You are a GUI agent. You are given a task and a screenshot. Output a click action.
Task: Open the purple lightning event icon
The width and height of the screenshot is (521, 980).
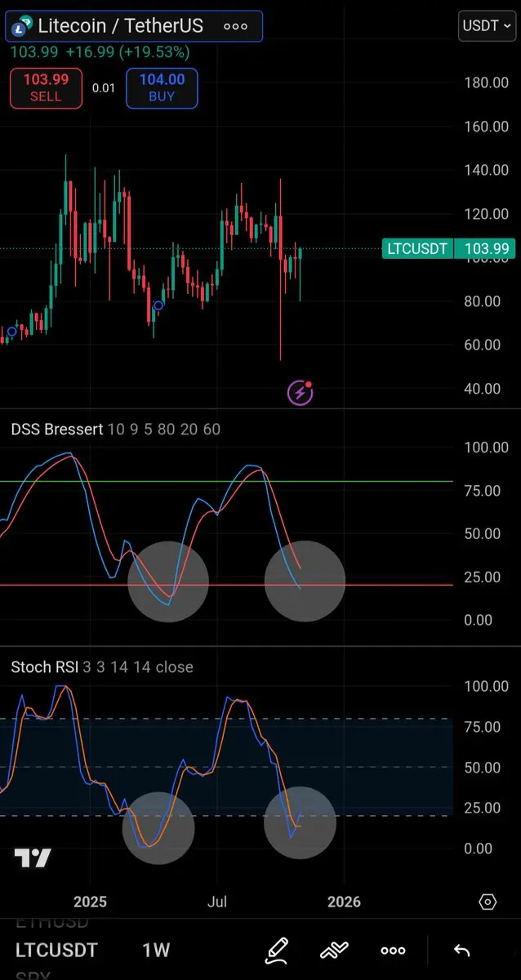click(300, 393)
